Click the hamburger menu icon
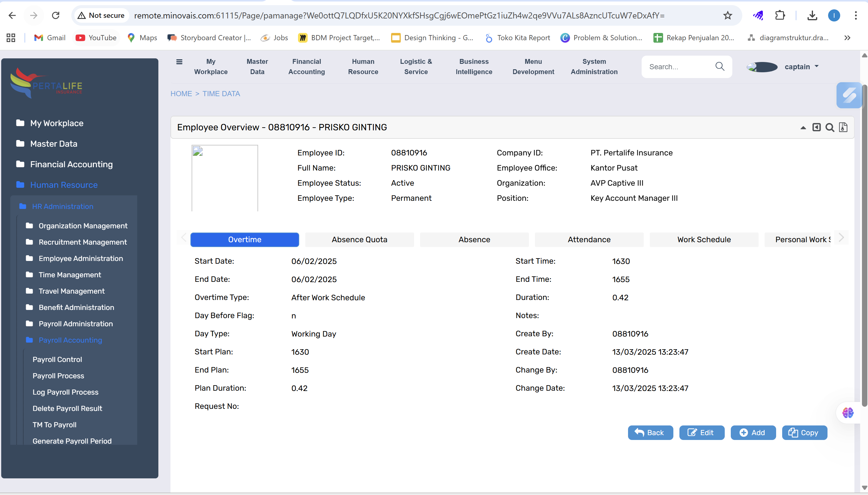Image resolution: width=868 pixels, height=495 pixels. click(x=180, y=62)
